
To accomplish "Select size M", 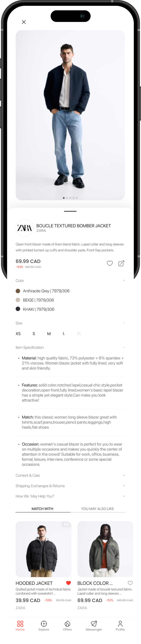I will point(49,334).
